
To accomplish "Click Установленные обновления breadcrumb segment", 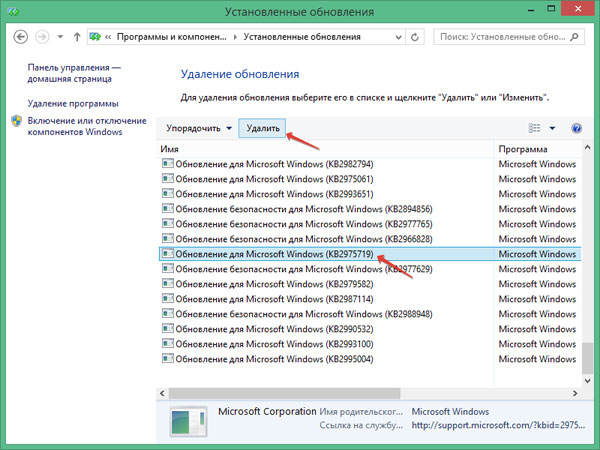I will [x=302, y=37].
